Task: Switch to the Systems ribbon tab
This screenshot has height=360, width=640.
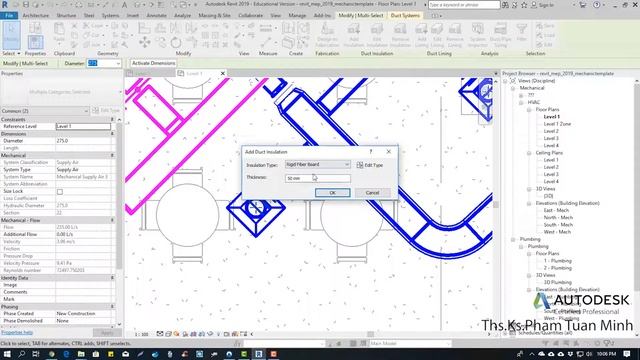Action: (110, 16)
